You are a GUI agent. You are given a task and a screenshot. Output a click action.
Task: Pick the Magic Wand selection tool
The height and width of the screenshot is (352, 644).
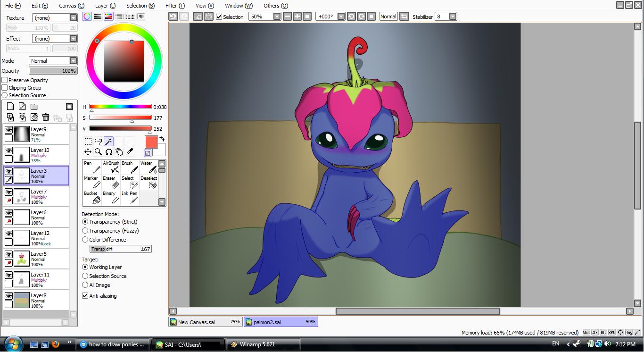click(108, 141)
